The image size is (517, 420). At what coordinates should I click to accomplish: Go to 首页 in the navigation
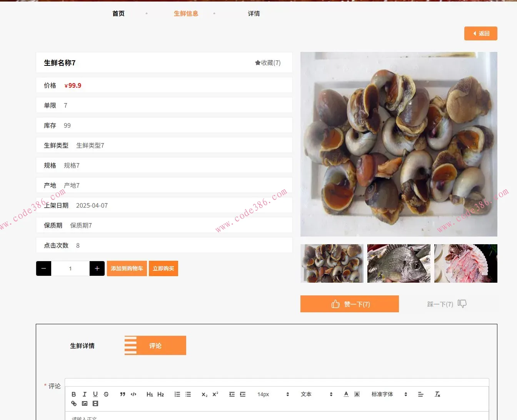point(118,13)
